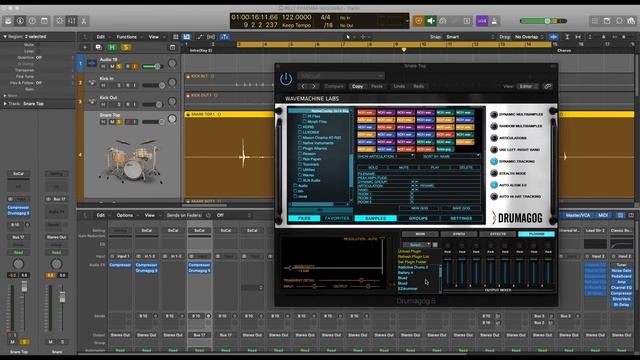The height and width of the screenshot is (360, 640).
Task: Expand the More section in inspector
Action: [x=5, y=96]
